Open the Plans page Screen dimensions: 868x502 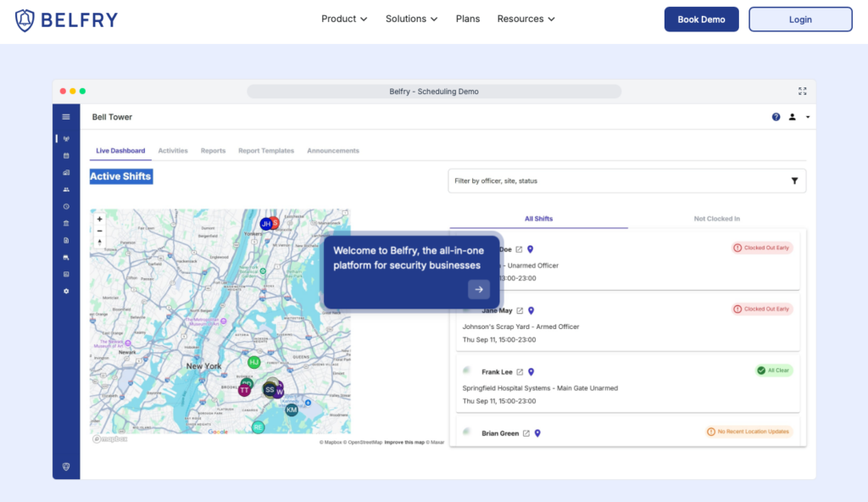[x=468, y=19]
